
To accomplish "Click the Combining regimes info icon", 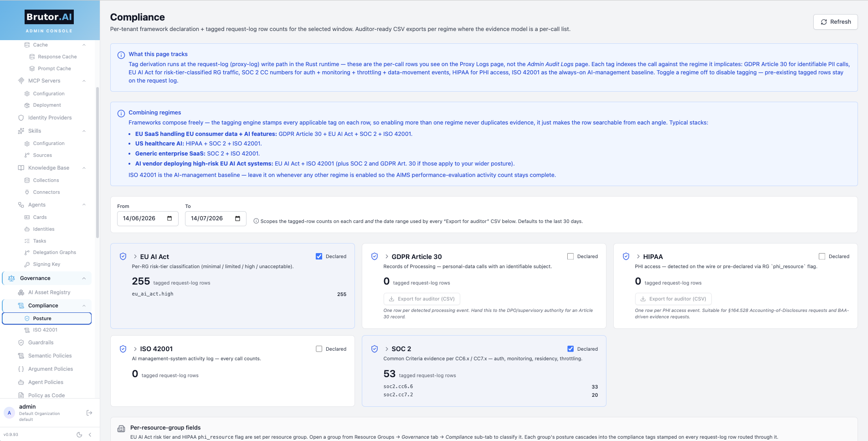I will click(121, 114).
